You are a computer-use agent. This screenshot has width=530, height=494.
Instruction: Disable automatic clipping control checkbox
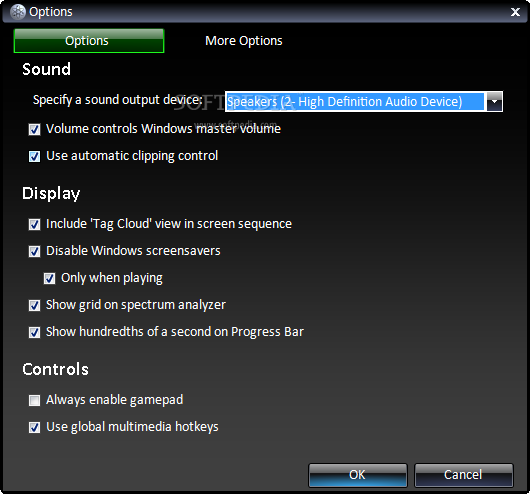(34, 156)
